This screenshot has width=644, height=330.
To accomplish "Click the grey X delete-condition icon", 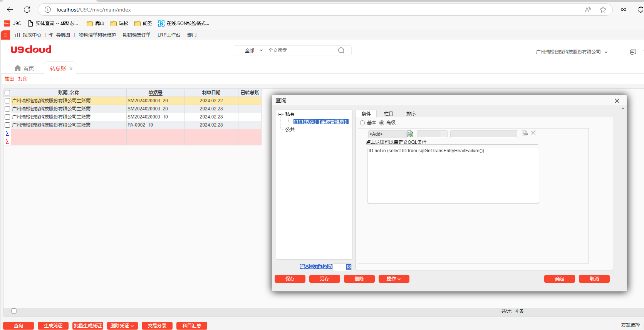I will [x=533, y=133].
